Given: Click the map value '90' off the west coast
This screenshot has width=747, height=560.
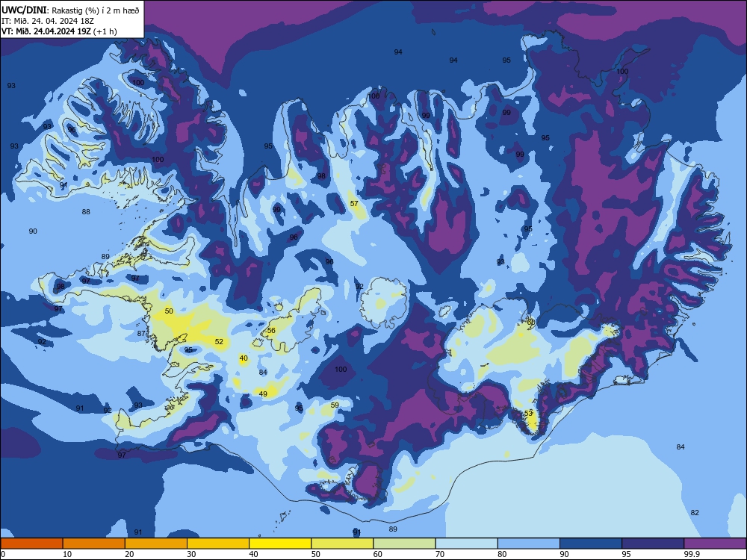Looking at the screenshot, I should pos(33,231).
